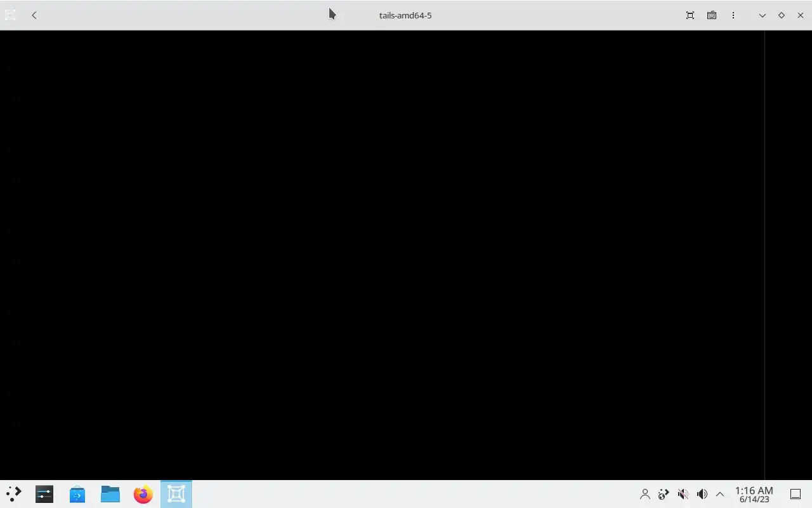The image size is (812, 508).
Task: Open the keyboard shortcuts sender icon
Action: (712, 15)
